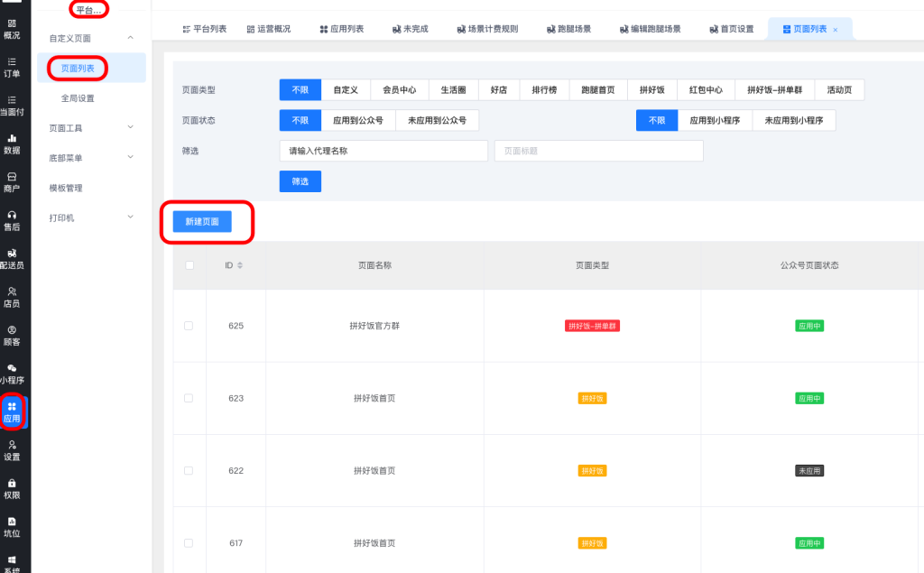Go to 商户 merchant sidebar icon
Screen dimensions: 924x573
(12, 182)
